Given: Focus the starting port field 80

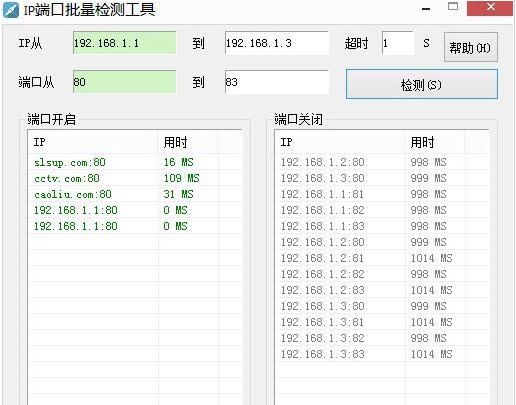Looking at the screenshot, I should 125,82.
